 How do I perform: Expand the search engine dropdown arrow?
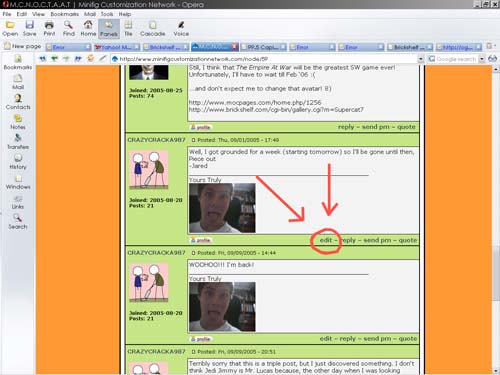[482, 59]
